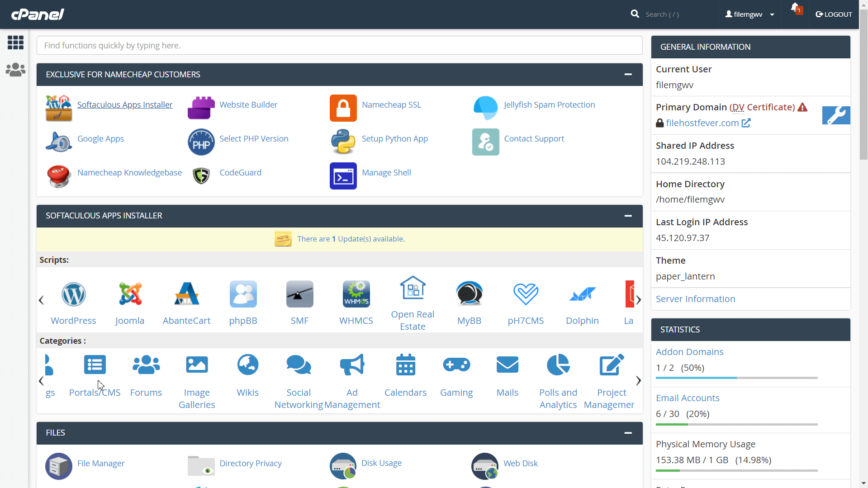Show next scripts with right arrow
The image size is (868, 488).
(x=638, y=300)
